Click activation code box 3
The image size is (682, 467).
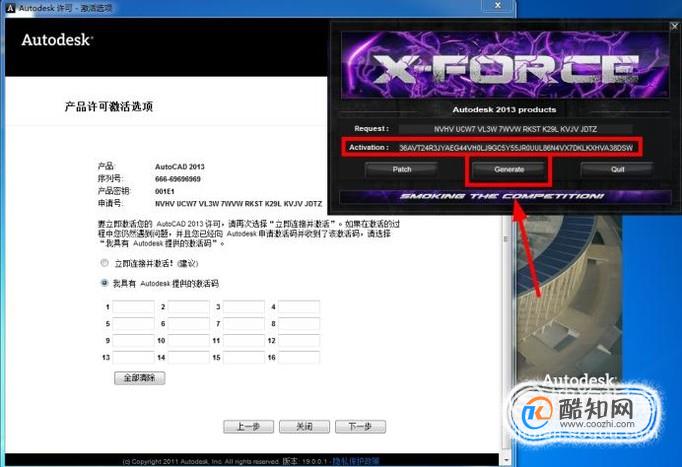tap(244, 307)
